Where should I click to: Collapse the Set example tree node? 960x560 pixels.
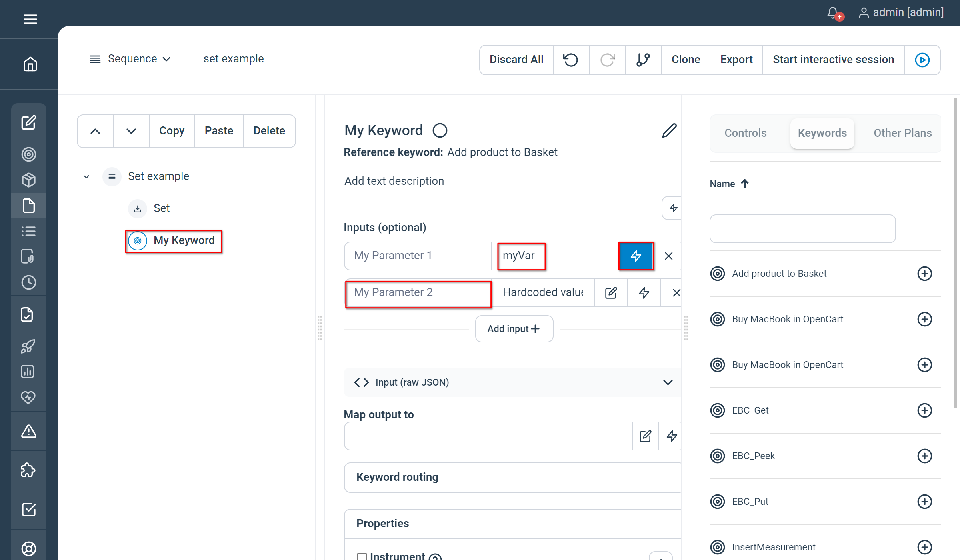click(x=86, y=176)
